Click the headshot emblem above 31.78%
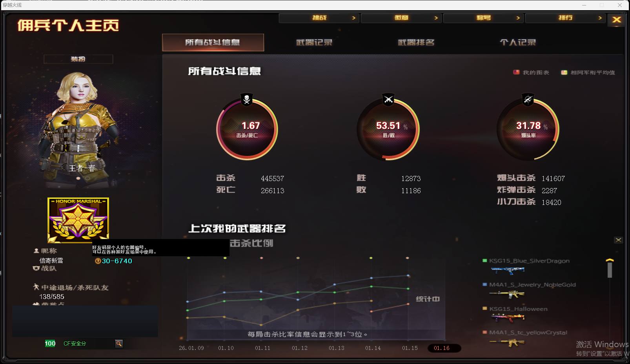The width and height of the screenshot is (630, 364). 528,99
